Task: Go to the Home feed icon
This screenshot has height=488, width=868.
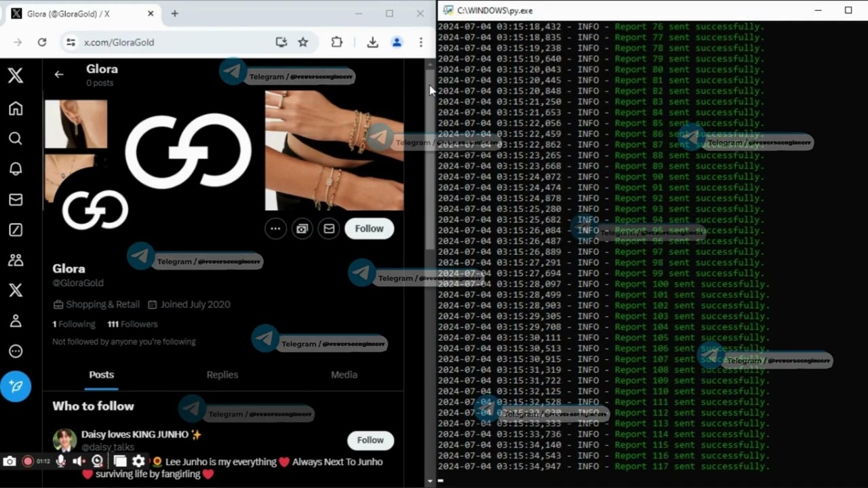Action: [16, 108]
